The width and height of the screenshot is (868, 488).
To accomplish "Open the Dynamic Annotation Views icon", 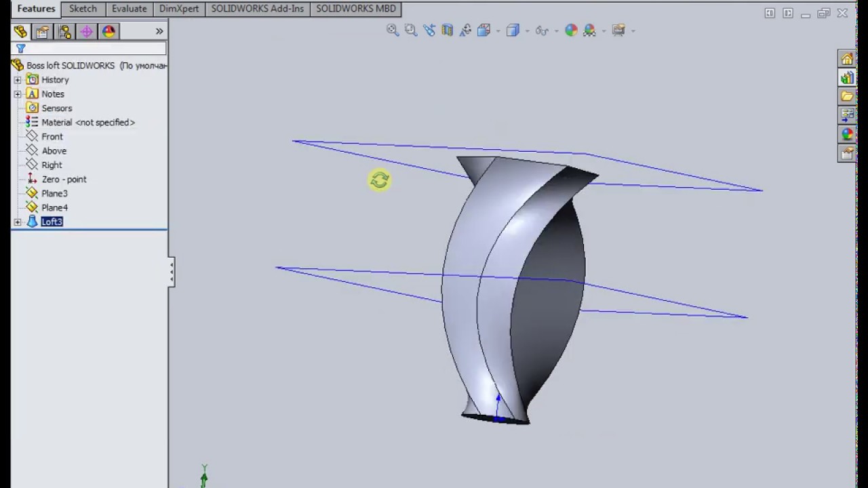I will [x=466, y=30].
